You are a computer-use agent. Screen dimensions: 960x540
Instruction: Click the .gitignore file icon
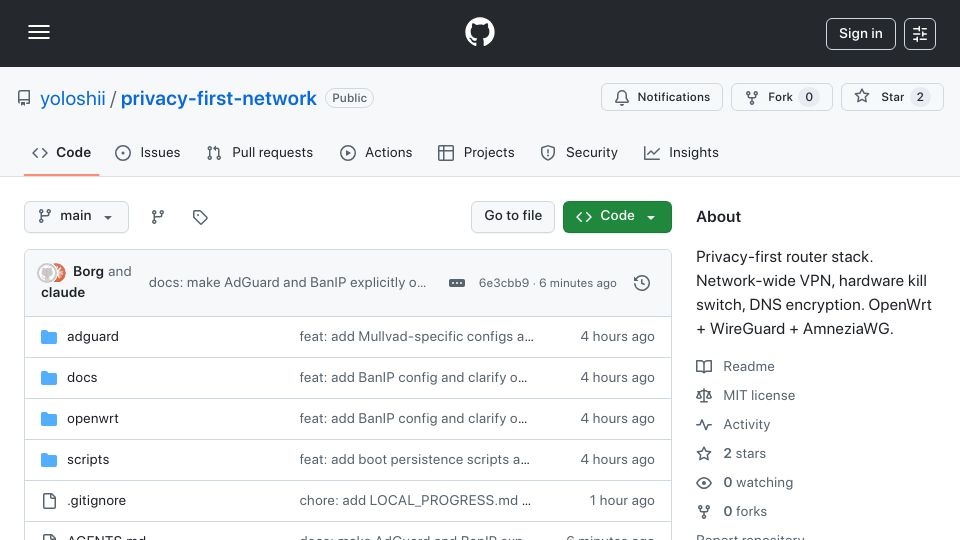[x=49, y=501]
